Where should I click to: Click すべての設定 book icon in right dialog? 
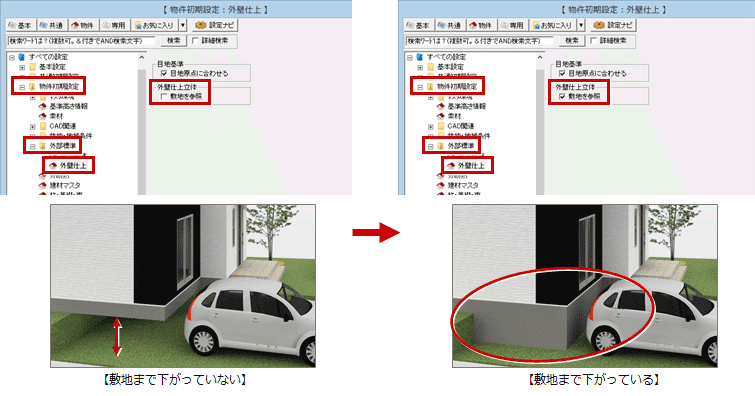point(420,57)
